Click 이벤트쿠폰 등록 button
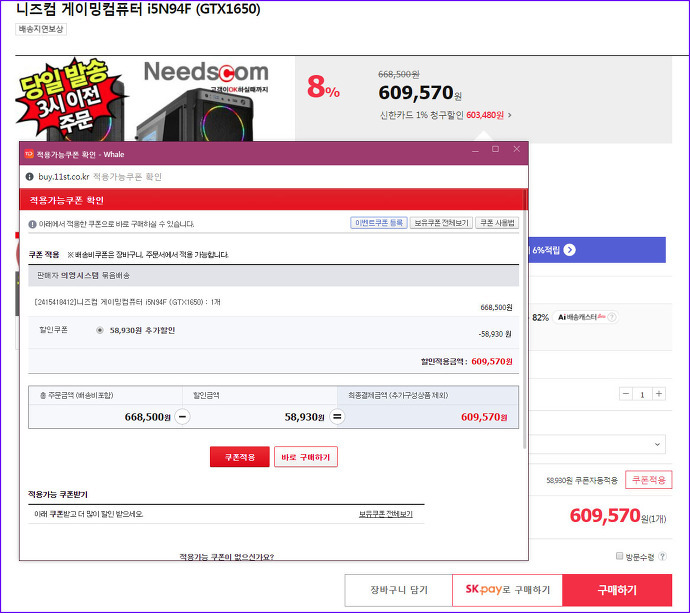 (379, 223)
